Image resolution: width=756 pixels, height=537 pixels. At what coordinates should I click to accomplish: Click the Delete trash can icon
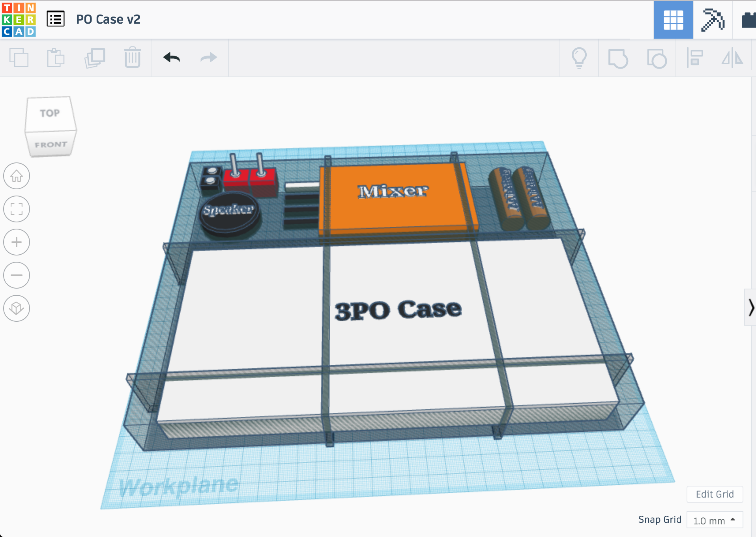point(132,58)
